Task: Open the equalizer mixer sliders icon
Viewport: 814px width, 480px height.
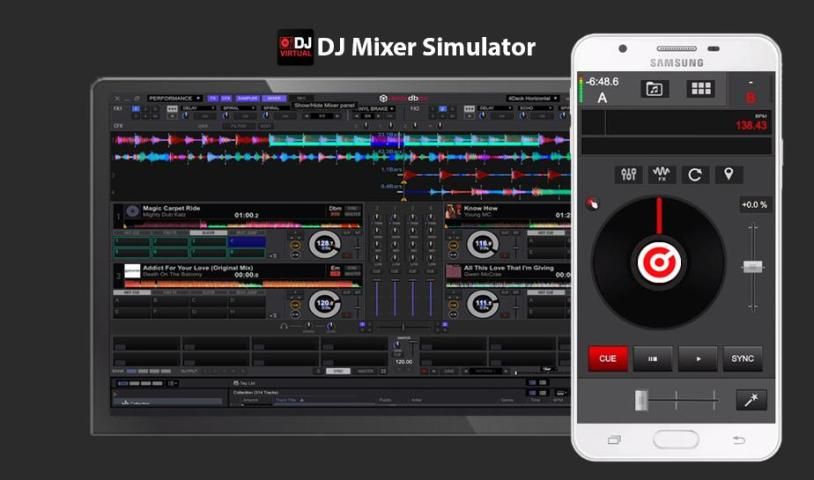Action: 629,175
